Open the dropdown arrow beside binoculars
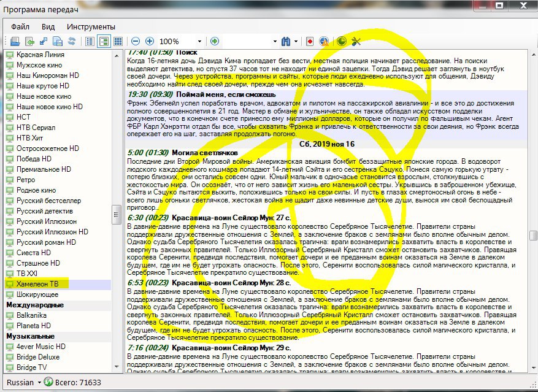Image resolution: width=538 pixels, height=392 pixels. [x=296, y=42]
